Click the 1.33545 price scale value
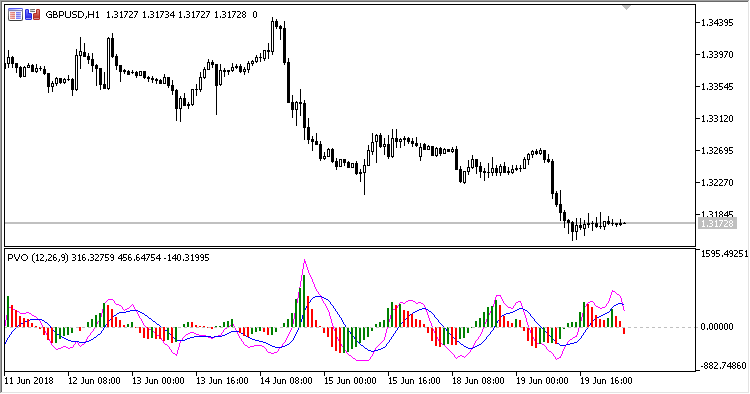 [x=717, y=87]
